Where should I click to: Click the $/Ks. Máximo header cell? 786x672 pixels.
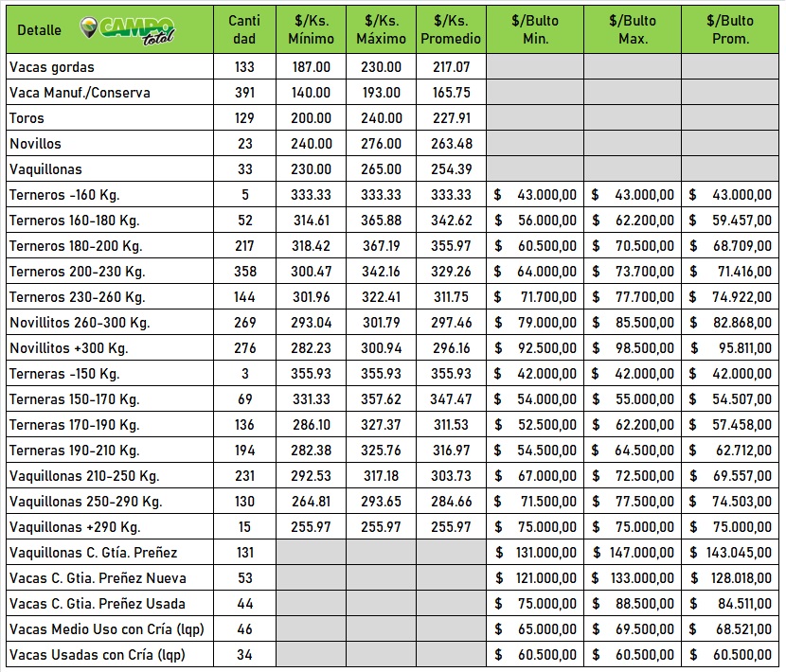(x=380, y=29)
